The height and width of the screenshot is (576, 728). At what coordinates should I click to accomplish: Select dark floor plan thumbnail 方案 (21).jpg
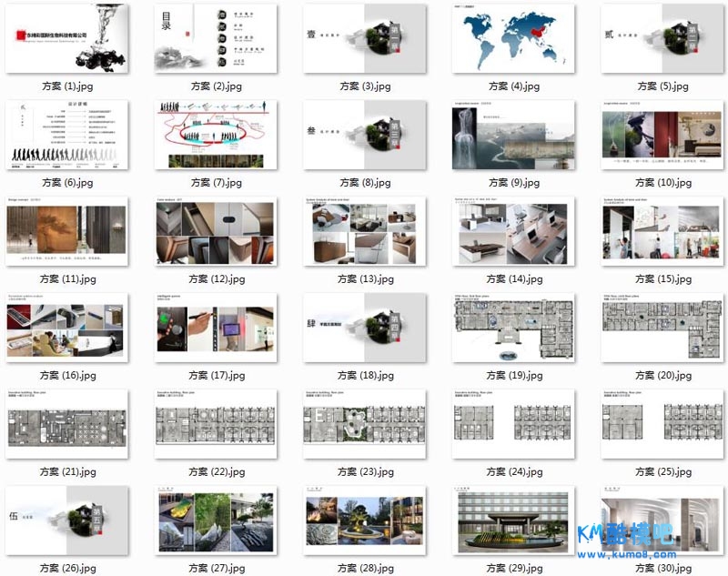point(66,424)
